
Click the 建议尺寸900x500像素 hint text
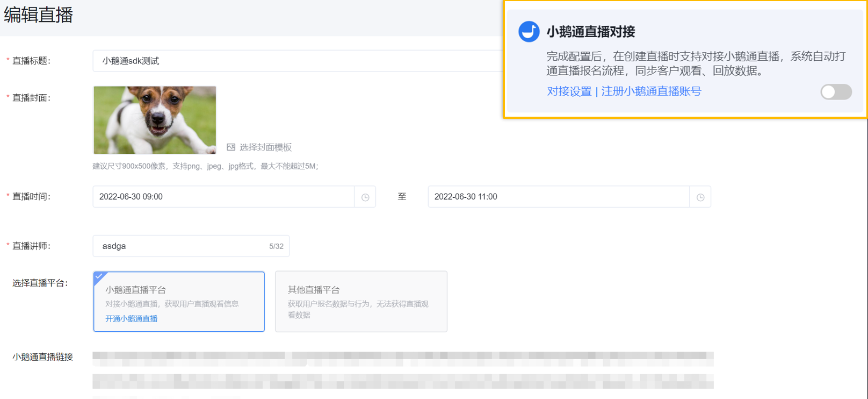coord(206,166)
